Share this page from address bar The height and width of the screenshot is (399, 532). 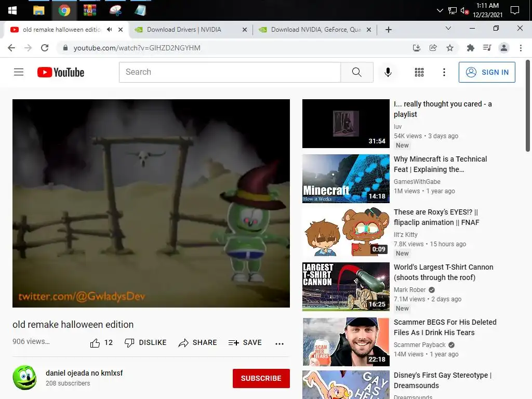click(433, 48)
